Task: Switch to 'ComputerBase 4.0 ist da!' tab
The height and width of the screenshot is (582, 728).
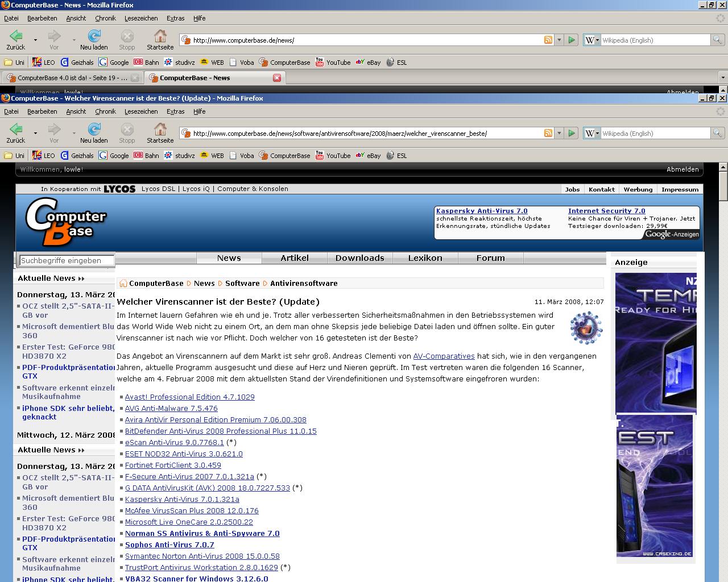Action: [x=72, y=78]
